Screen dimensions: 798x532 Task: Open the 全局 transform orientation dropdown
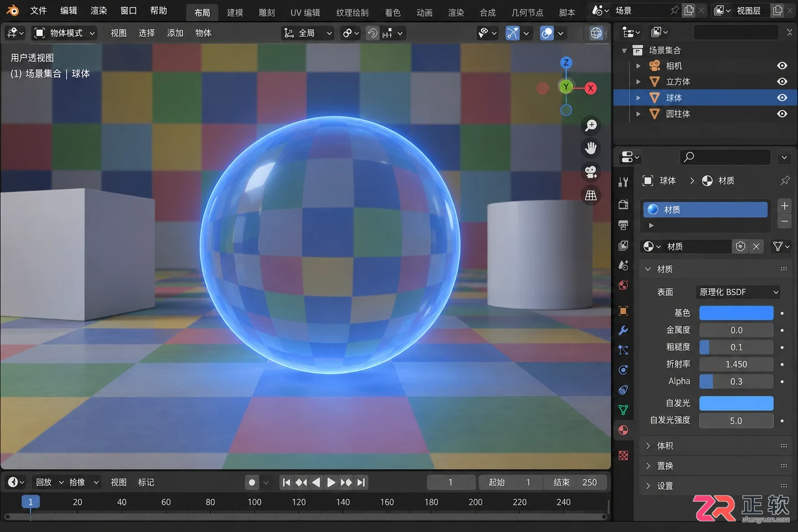[308, 33]
